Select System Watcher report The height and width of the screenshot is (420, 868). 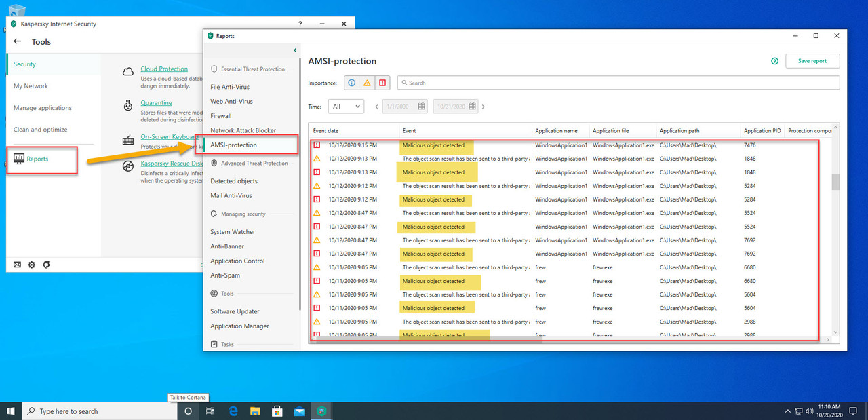tap(233, 232)
